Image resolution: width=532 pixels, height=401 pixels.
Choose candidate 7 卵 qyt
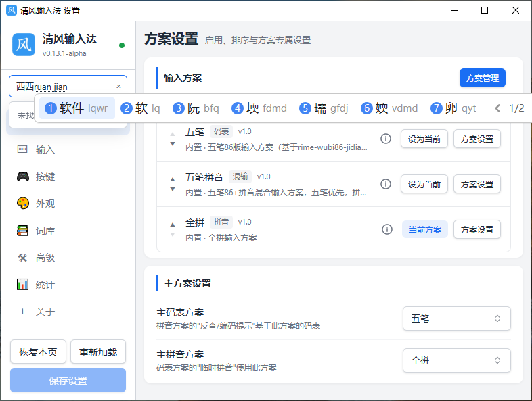tap(453, 108)
